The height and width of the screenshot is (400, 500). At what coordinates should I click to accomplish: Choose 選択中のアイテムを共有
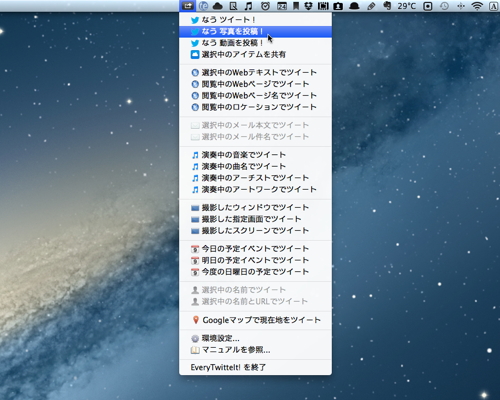(x=255, y=54)
